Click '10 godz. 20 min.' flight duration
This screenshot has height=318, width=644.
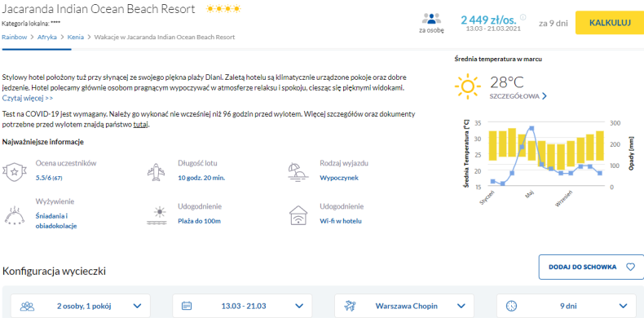point(201,178)
